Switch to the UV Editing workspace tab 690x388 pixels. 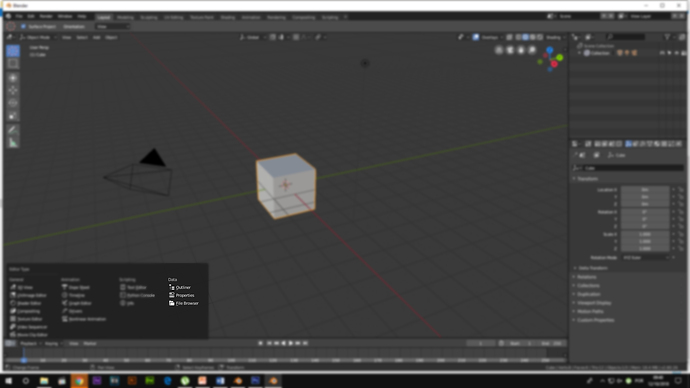click(x=173, y=17)
